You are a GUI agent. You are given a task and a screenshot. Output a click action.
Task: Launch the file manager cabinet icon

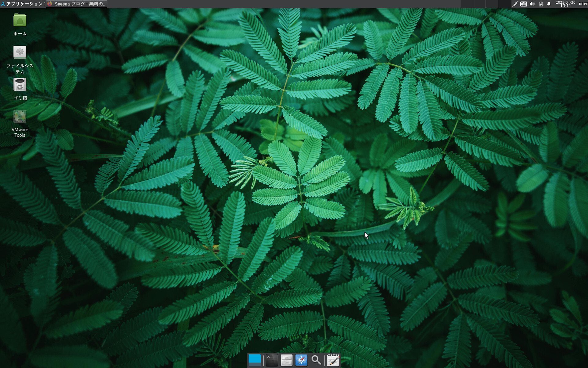click(287, 360)
